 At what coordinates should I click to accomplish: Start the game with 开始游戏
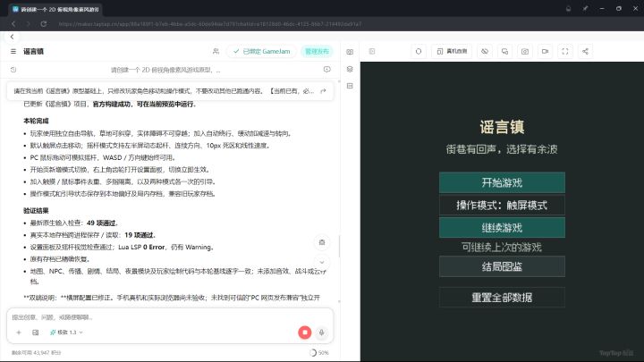pos(502,182)
